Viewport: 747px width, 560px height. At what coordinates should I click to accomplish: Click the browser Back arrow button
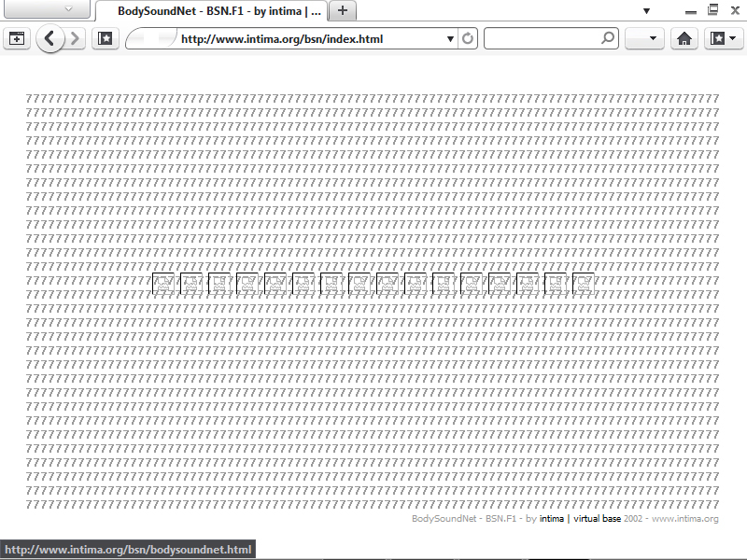point(49,39)
